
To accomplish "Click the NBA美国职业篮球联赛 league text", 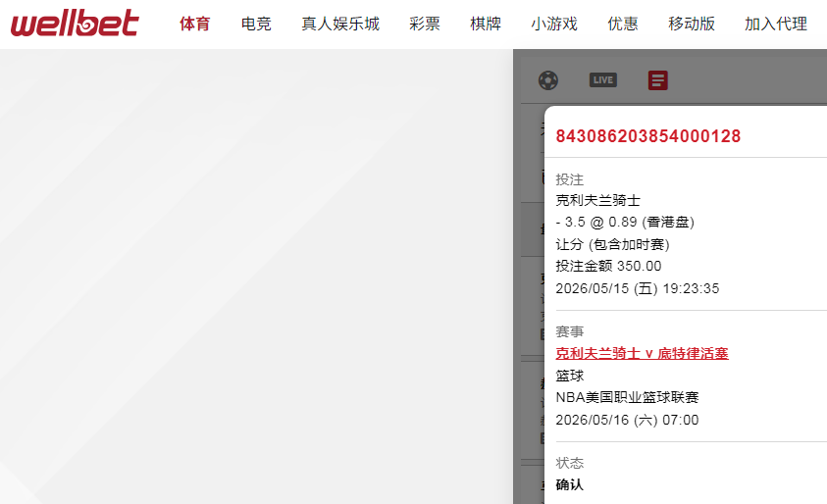I will pyautogui.click(x=627, y=397).
